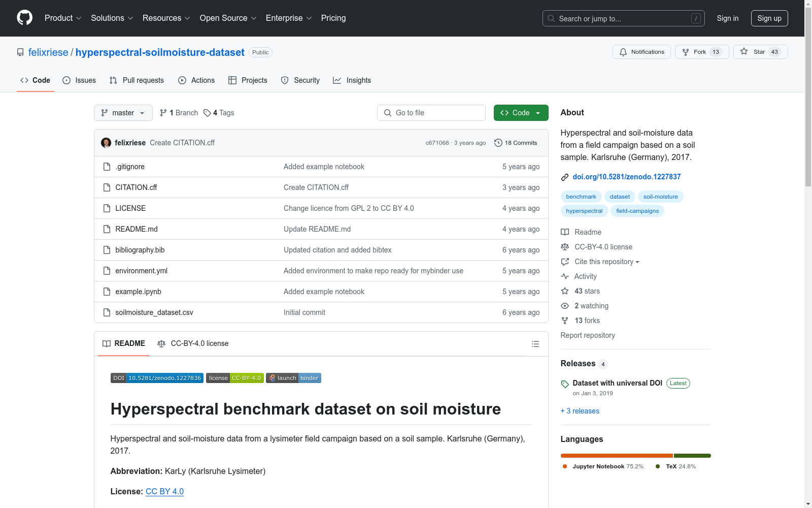Expand the Product menu
Screen dimensions: 812x508
pyautogui.click(x=63, y=18)
